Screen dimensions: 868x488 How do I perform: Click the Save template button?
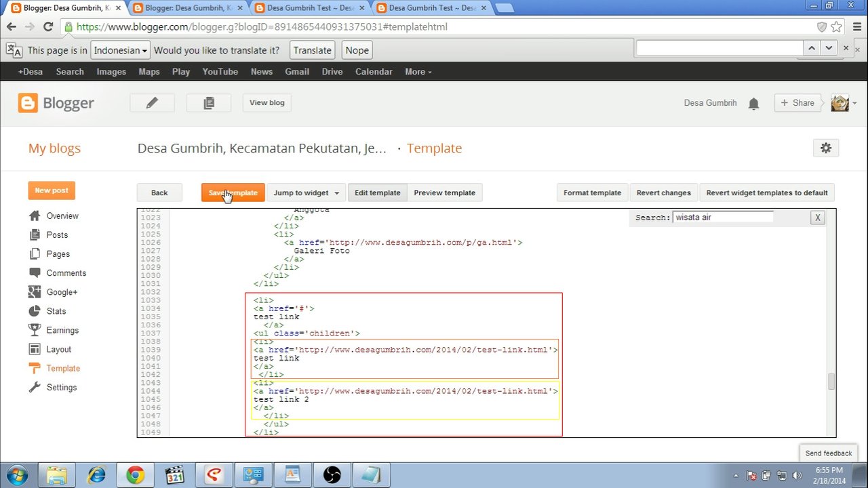click(233, 192)
